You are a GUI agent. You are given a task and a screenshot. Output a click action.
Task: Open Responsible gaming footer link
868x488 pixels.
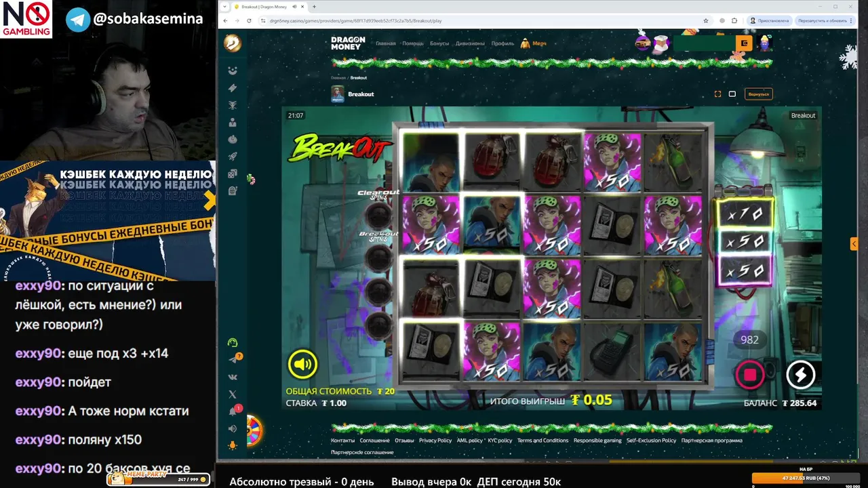click(597, 441)
